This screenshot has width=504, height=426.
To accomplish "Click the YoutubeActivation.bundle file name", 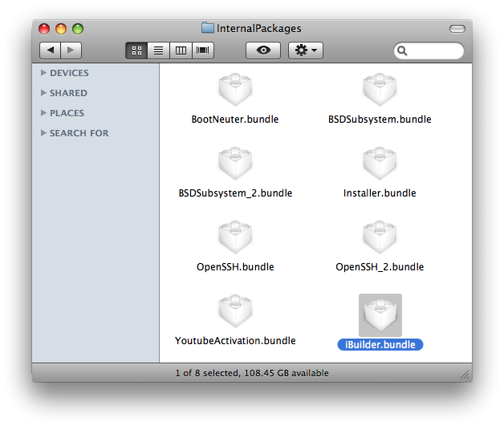I will 235,340.
